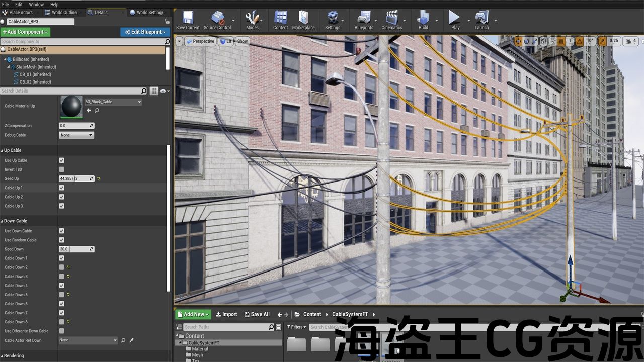Open the Window menu

[x=36, y=4]
